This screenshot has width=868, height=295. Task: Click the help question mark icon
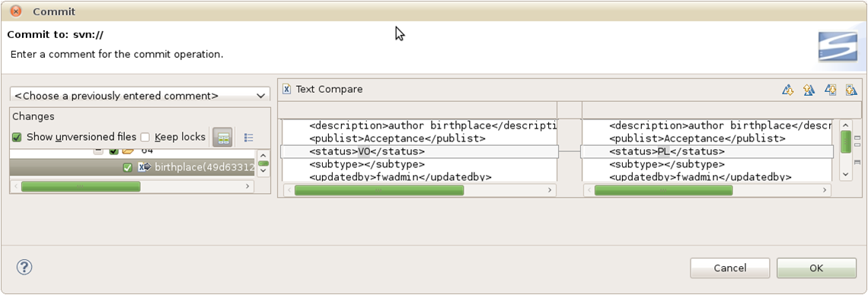coord(25,268)
